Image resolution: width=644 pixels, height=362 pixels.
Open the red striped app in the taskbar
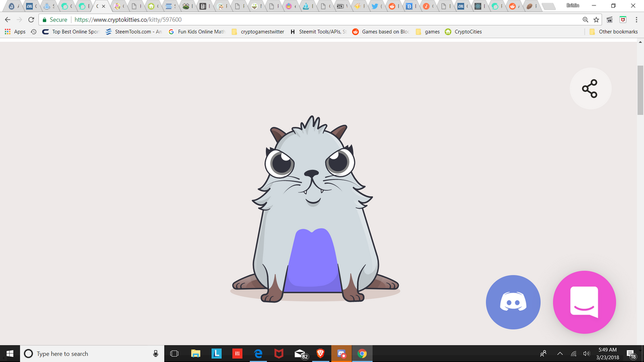[237, 353]
